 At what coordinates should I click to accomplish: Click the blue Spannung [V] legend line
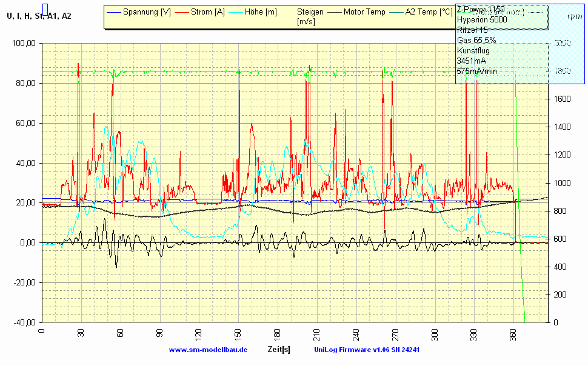click(x=113, y=12)
